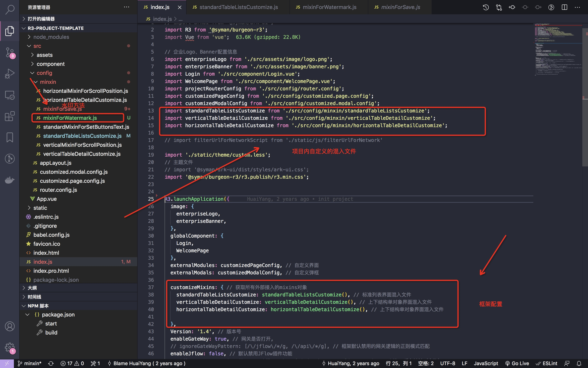Open the Extensions view icon

coord(10,116)
